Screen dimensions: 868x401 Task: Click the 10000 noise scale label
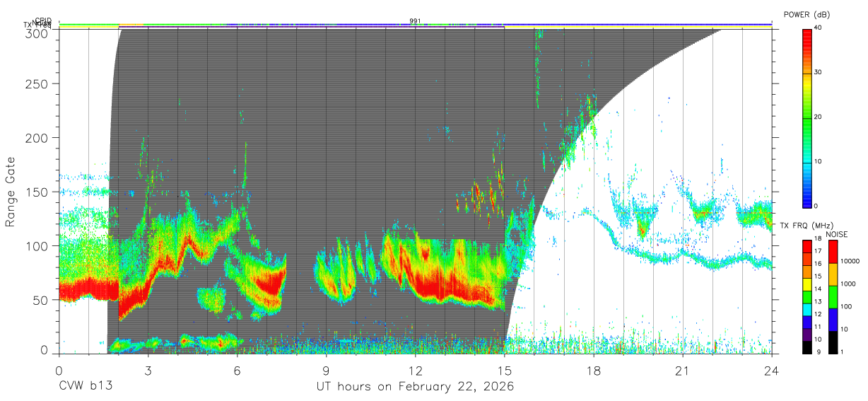[x=850, y=262]
